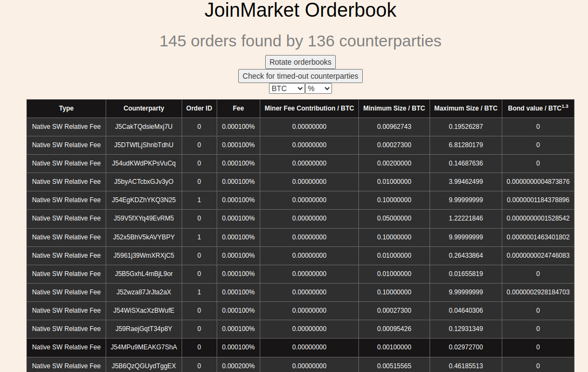This screenshot has height=372, width=588.
Task: Select counterparty J59V5fXYq49EvRM5
Action: tap(143, 219)
